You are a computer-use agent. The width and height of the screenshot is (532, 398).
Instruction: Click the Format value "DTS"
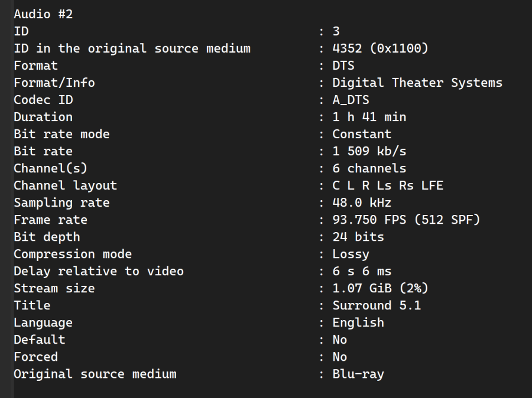point(343,66)
